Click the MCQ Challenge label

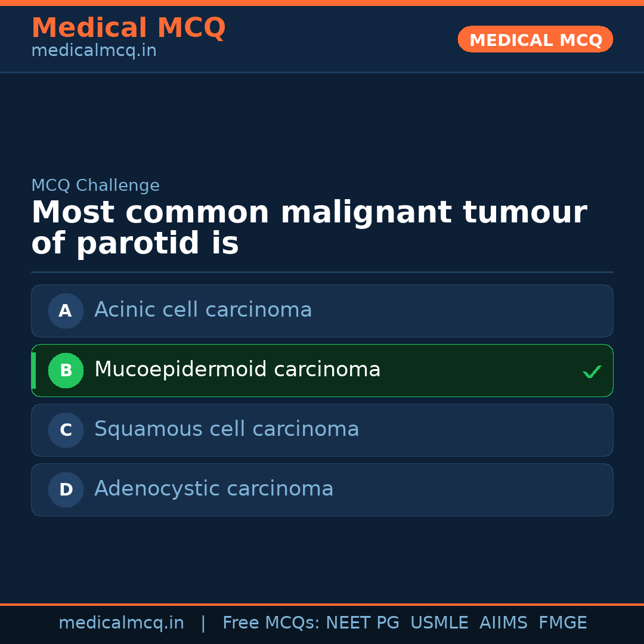pos(95,185)
